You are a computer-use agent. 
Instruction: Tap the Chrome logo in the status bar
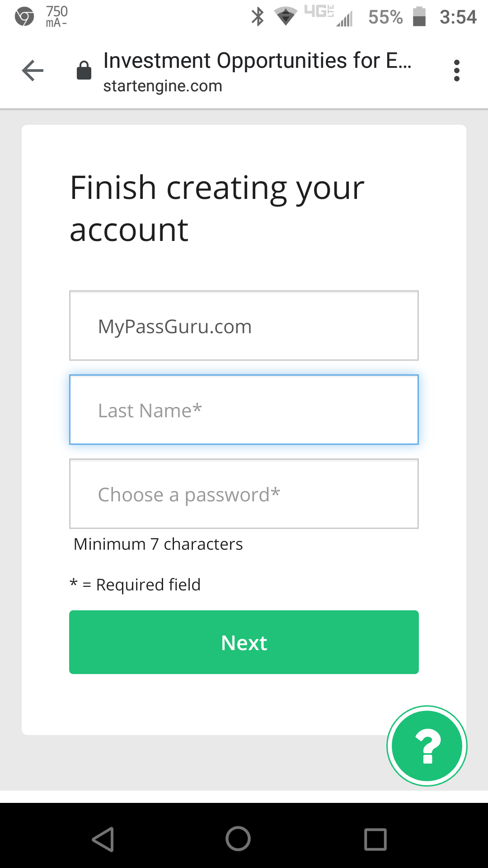coord(23,16)
